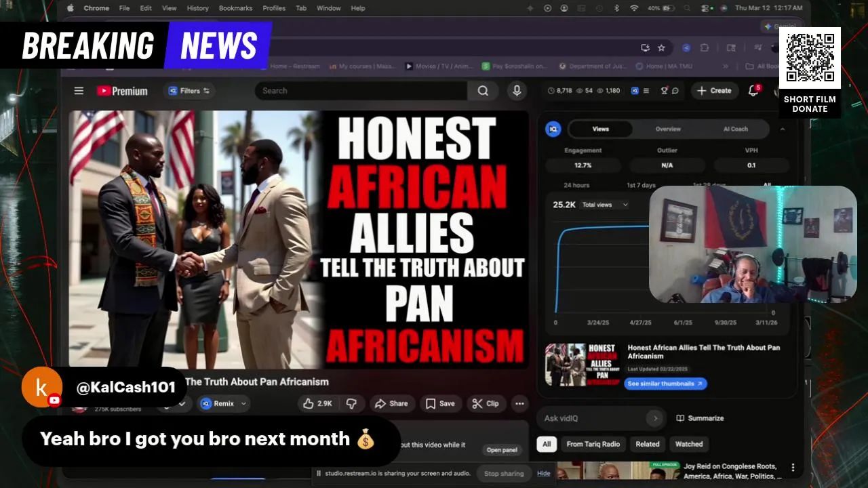Click install app icon in address bar
Viewport: 868px width, 488px height.
pos(646,48)
